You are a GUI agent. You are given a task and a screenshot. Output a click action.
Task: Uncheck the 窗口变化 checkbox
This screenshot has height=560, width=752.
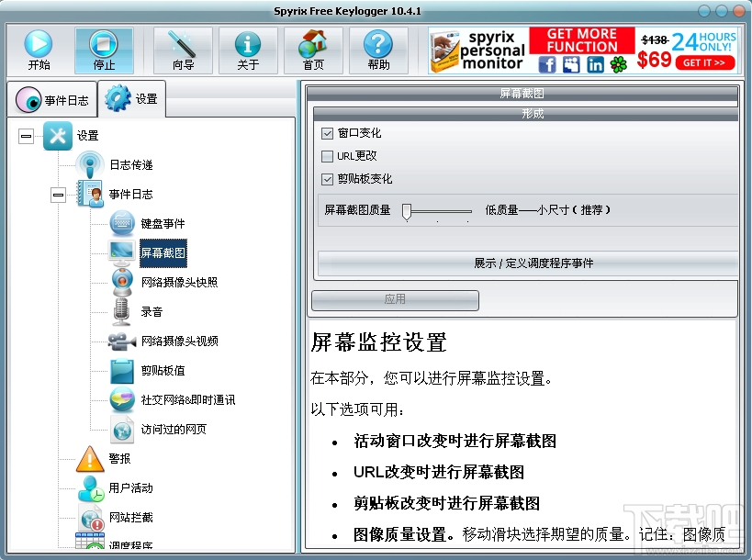[x=327, y=133]
